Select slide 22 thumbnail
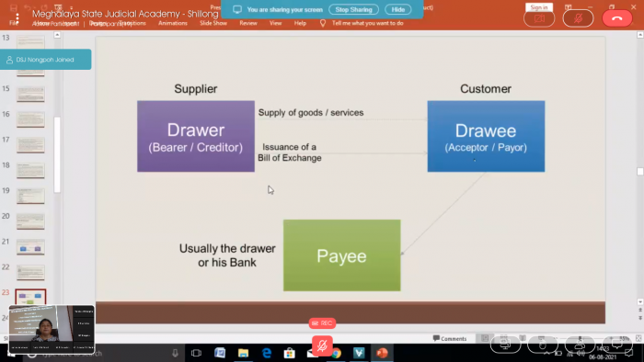The width and height of the screenshot is (644, 362). [x=30, y=273]
